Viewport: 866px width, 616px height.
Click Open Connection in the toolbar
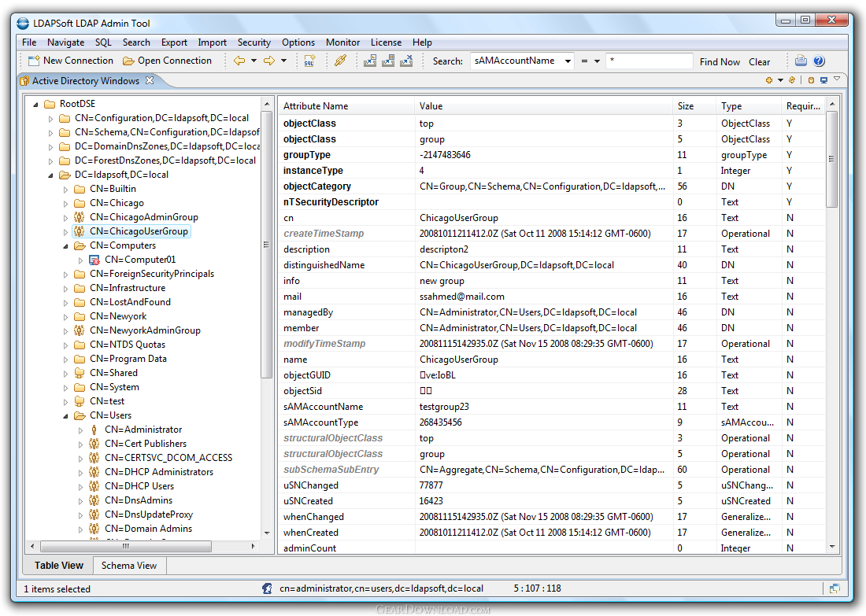point(168,61)
